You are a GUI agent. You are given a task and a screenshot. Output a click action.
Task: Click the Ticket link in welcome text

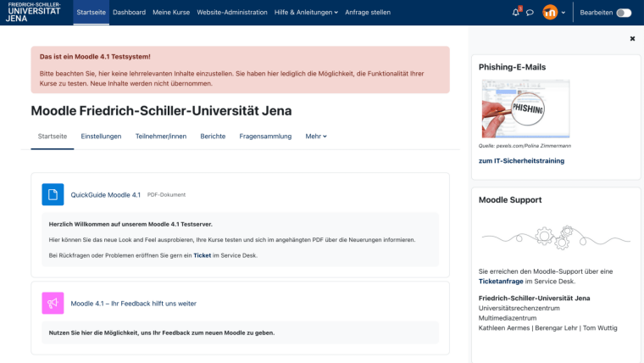[202, 255]
